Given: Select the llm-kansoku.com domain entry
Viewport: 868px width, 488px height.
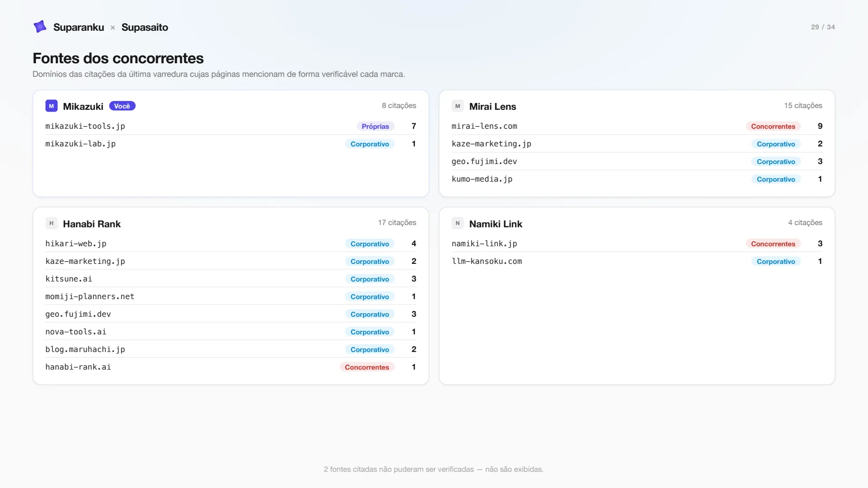Looking at the screenshot, I should coord(487,261).
